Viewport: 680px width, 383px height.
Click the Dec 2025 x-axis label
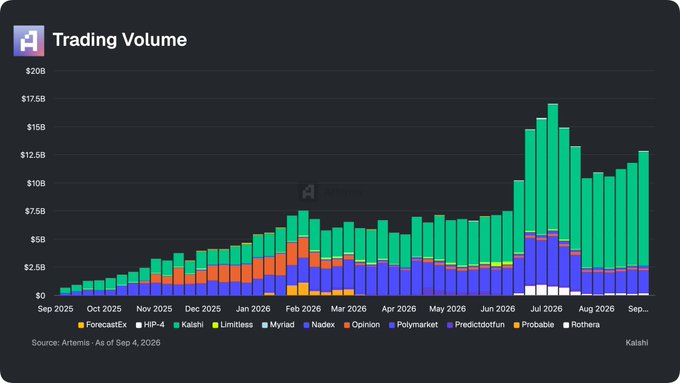[x=203, y=309]
